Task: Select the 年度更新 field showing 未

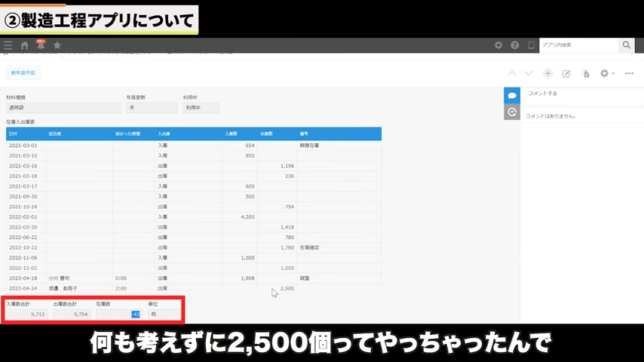Action: pos(152,108)
